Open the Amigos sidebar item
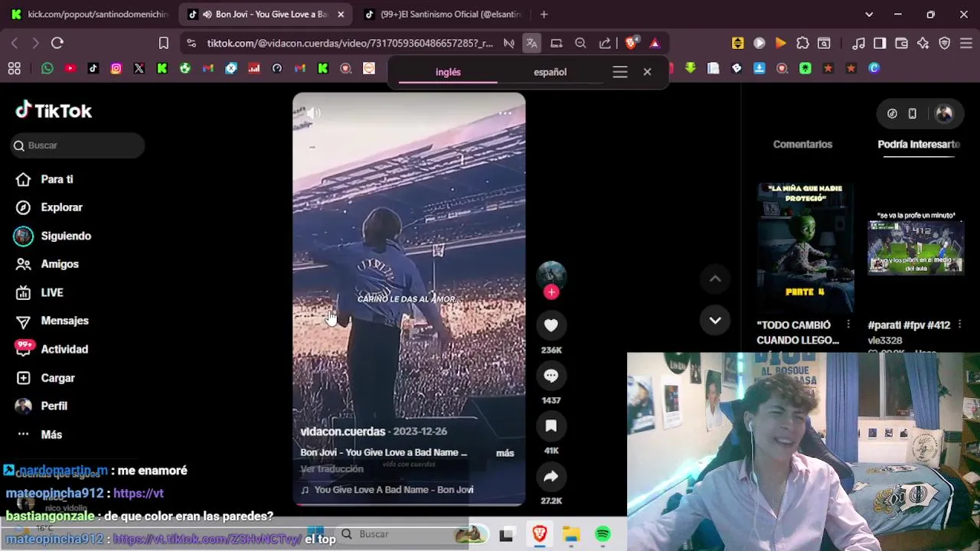The width and height of the screenshot is (980, 551). pos(47,264)
